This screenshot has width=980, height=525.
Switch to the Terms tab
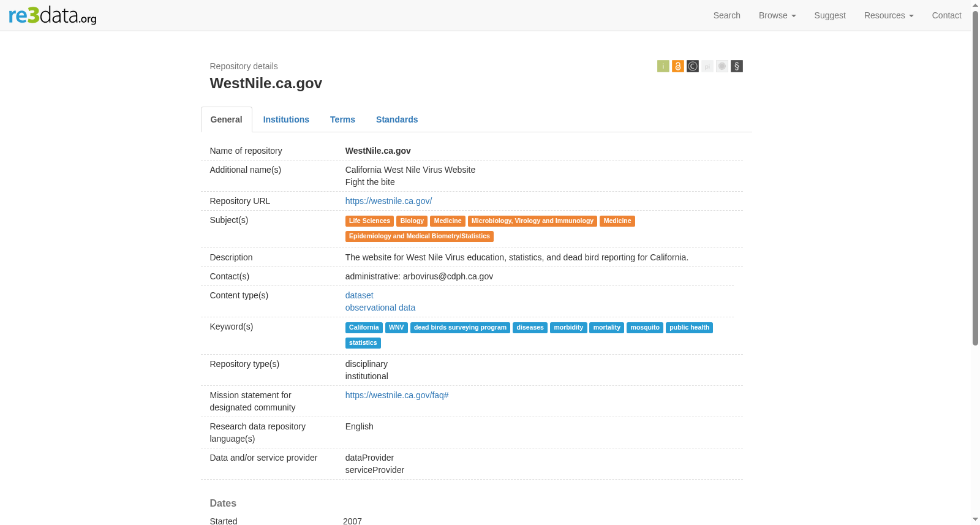tap(342, 119)
